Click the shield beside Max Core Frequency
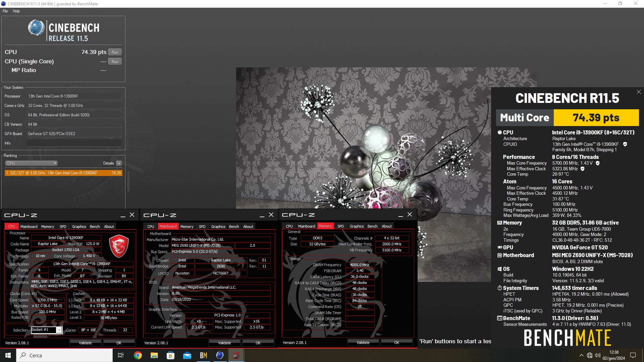Image resolution: width=644 pixels, height=362 pixels. coord(598,163)
